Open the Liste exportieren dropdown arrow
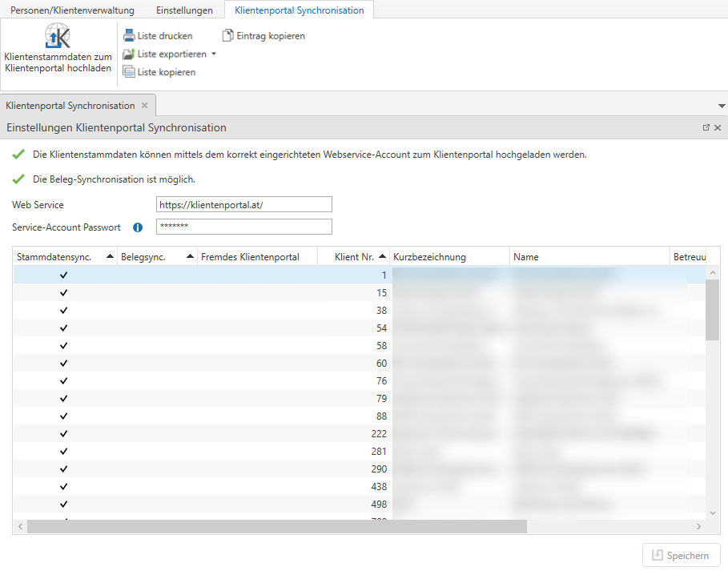 pyautogui.click(x=214, y=54)
